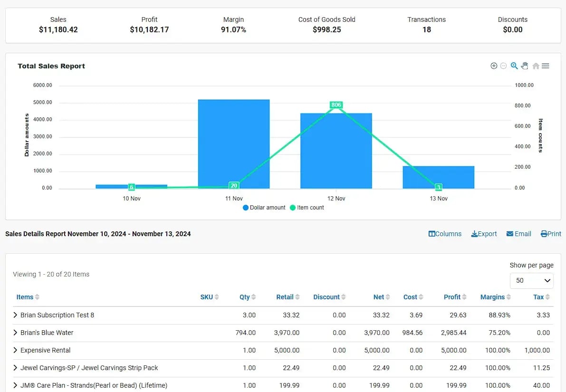Toggle Dollar amount series in legend

coord(264,208)
